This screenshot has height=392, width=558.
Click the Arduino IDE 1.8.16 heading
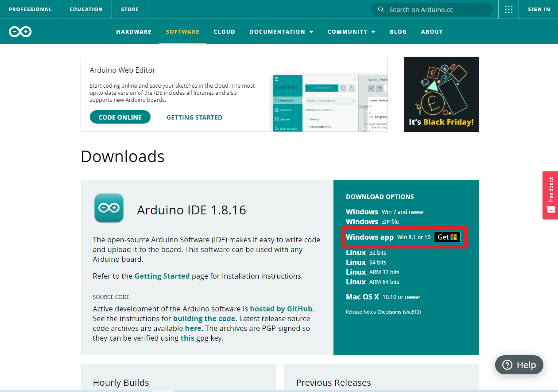click(x=192, y=210)
